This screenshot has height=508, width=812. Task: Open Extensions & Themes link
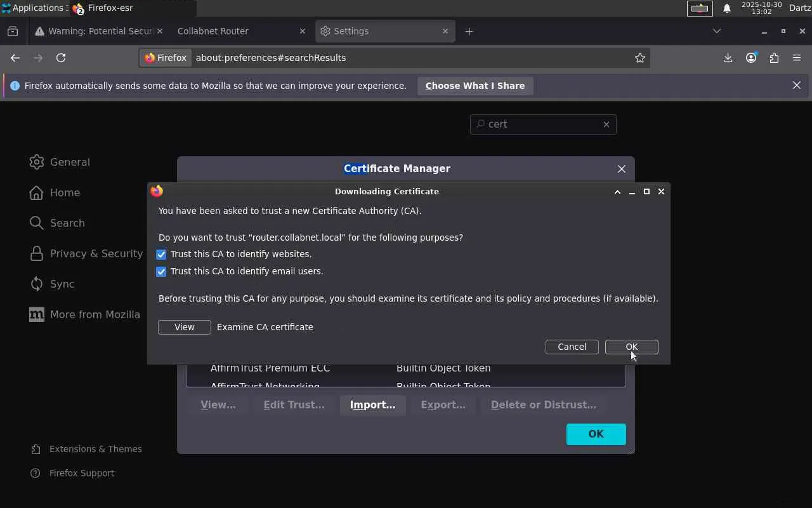pos(87,449)
